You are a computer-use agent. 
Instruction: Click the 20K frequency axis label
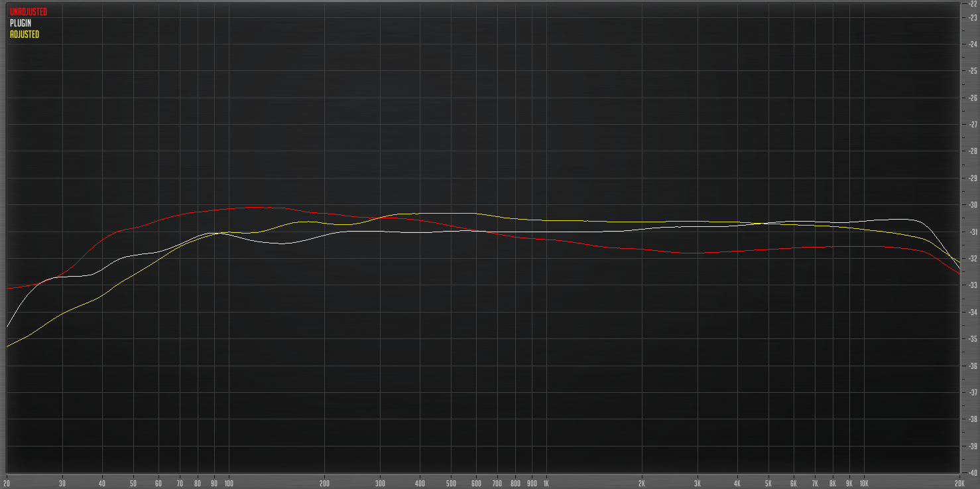pyautogui.click(x=959, y=483)
